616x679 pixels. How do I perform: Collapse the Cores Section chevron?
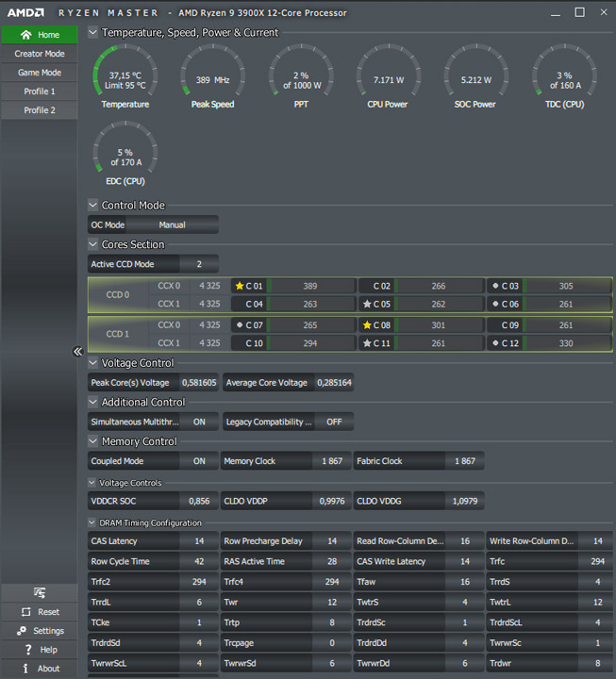coord(92,244)
